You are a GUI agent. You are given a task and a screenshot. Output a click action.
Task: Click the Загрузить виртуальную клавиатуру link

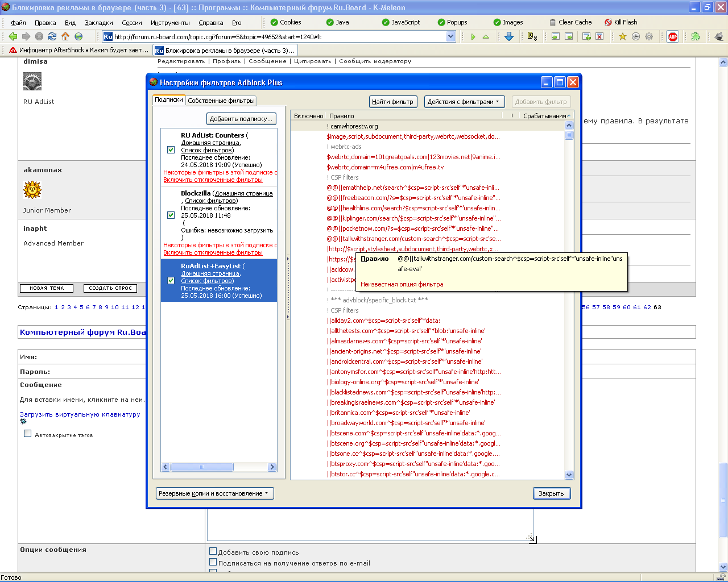click(x=80, y=414)
